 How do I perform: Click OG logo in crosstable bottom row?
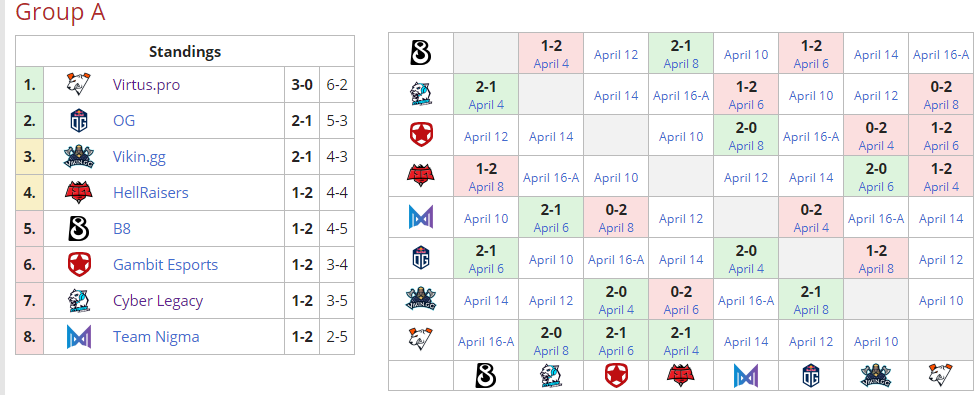810,376
